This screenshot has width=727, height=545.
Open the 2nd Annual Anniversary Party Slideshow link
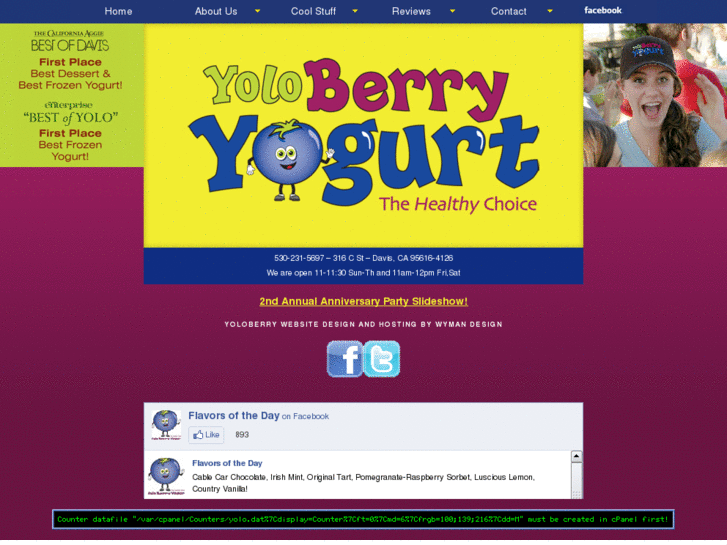pos(364,301)
